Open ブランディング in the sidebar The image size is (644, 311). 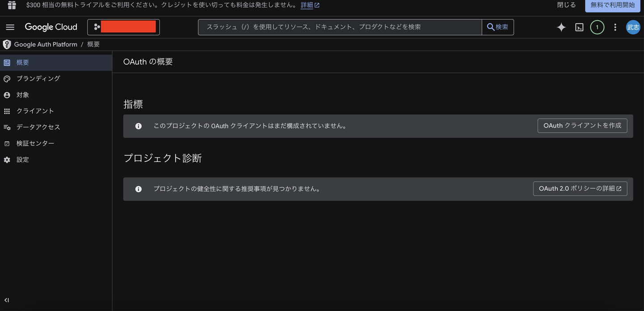56,79
